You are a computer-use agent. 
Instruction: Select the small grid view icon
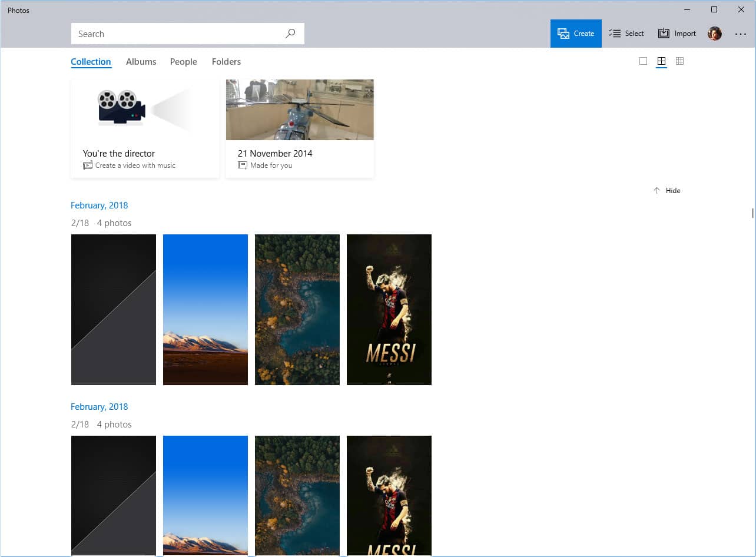coord(679,61)
